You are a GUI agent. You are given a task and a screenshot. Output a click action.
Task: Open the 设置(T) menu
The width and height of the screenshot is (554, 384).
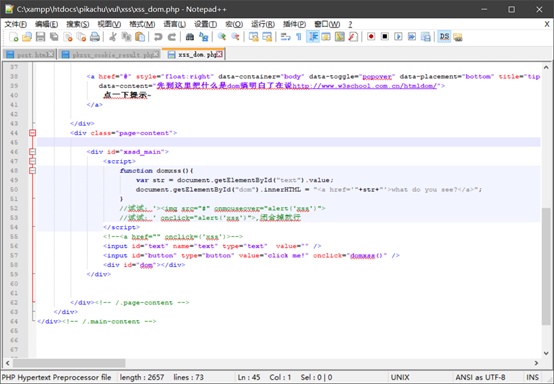click(x=205, y=24)
